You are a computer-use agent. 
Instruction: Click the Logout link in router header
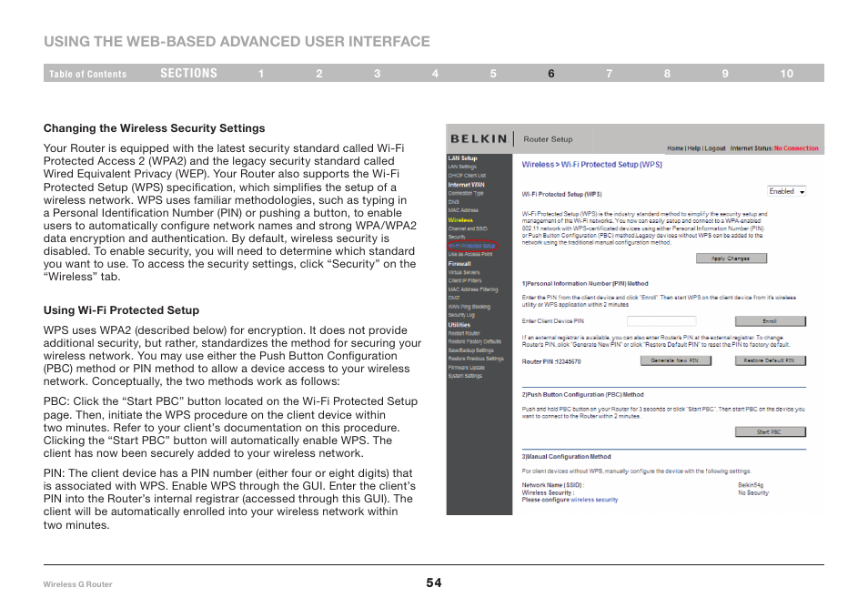click(714, 148)
